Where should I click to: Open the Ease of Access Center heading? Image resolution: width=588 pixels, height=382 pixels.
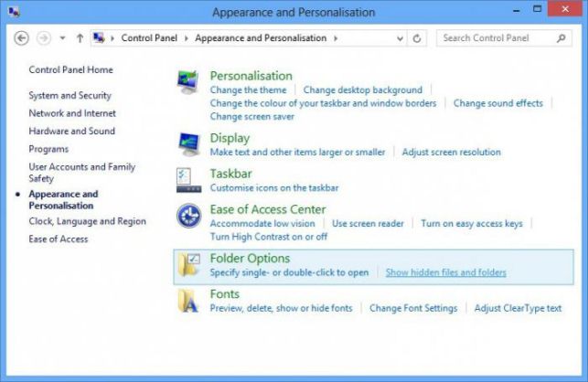tap(268, 209)
